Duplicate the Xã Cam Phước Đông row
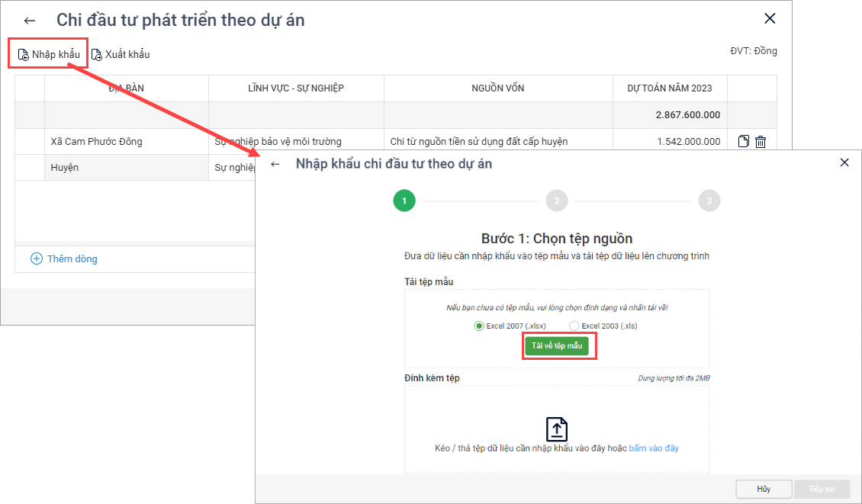862x504 pixels. tap(744, 141)
